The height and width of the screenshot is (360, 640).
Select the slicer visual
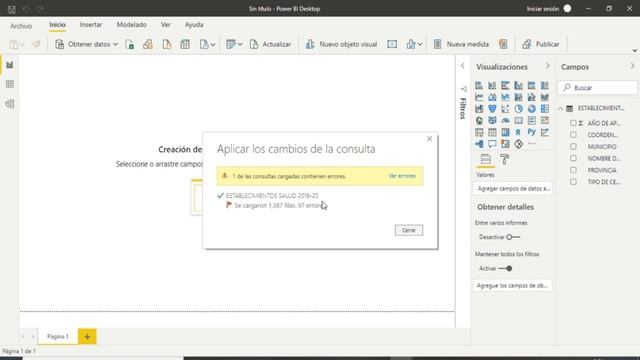pyautogui.click(x=479, y=132)
